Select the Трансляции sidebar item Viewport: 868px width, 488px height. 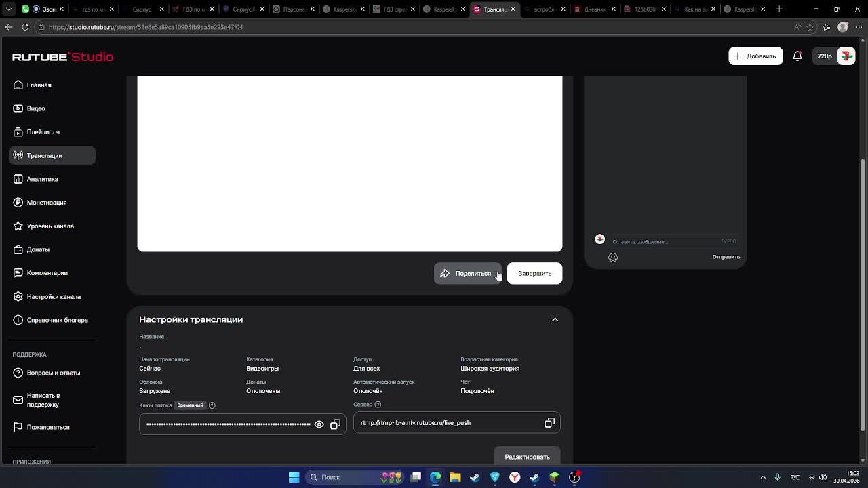coord(52,155)
